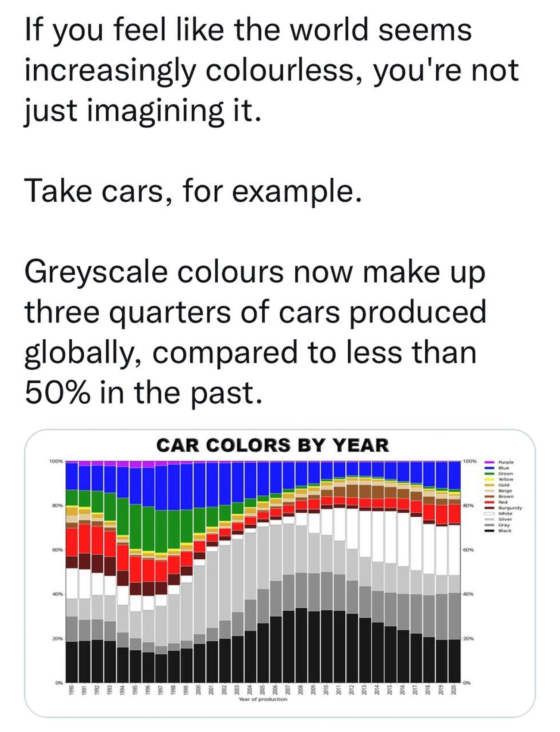Click the Silver label in the legend
Screen dimensions: 560x732
505,519
